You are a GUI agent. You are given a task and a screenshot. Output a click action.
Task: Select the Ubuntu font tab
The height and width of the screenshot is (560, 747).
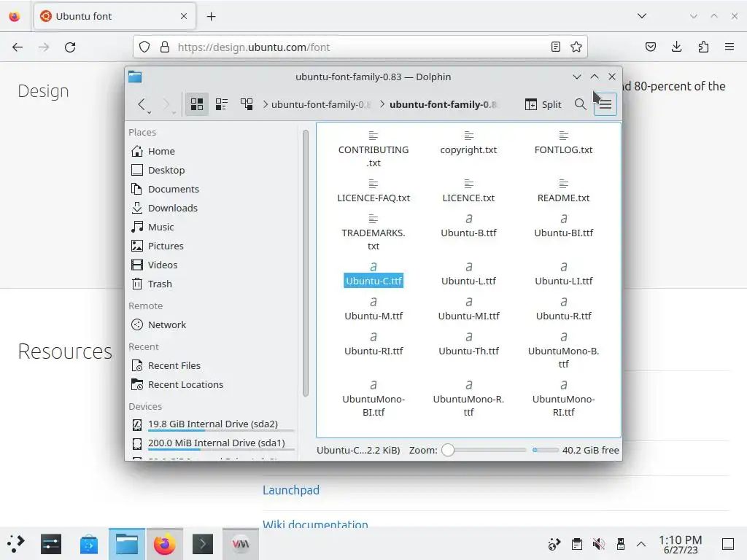point(115,16)
